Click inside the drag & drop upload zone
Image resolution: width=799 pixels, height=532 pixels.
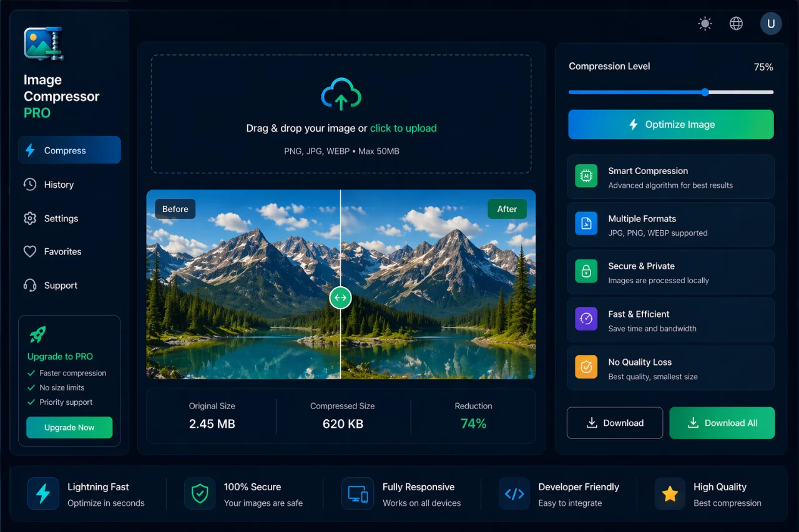[341, 114]
